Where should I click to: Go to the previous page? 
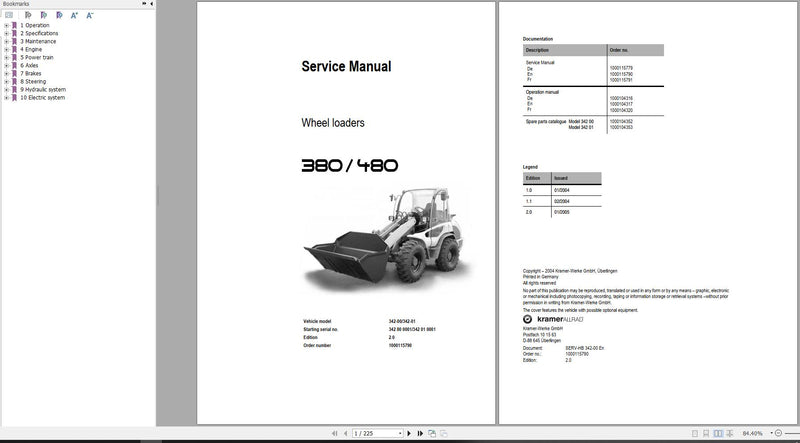pyautogui.click(x=346, y=433)
